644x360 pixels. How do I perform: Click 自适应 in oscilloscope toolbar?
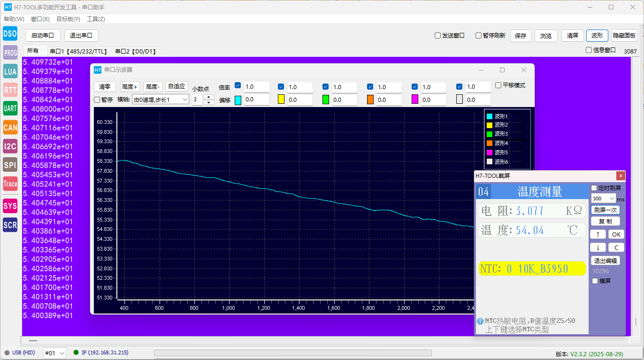[x=176, y=86]
